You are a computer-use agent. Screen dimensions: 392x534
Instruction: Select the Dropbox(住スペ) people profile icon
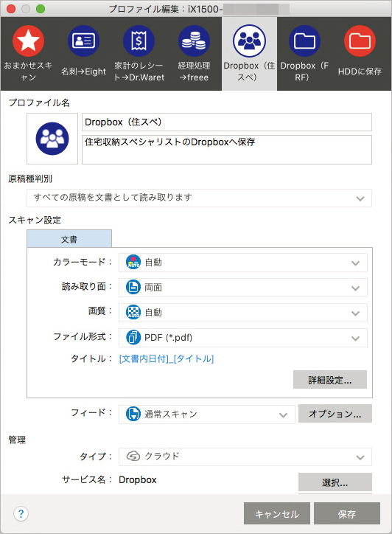click(x=249, y=41)
